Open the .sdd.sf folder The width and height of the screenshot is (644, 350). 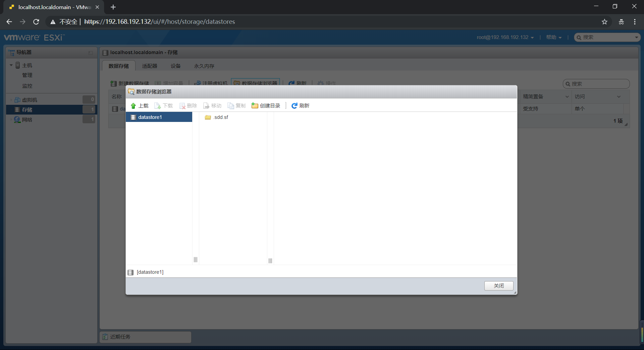click(217, 117)
